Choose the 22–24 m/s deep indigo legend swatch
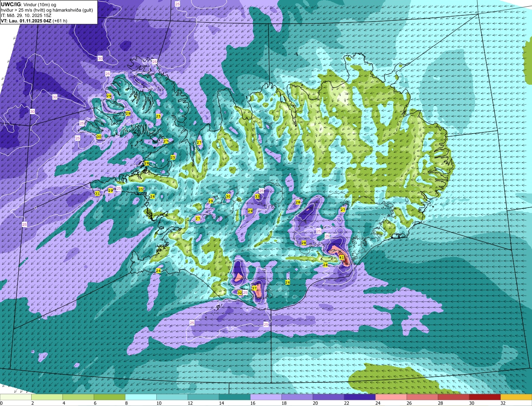Screen dimensions: 532x406 point(360,397)
